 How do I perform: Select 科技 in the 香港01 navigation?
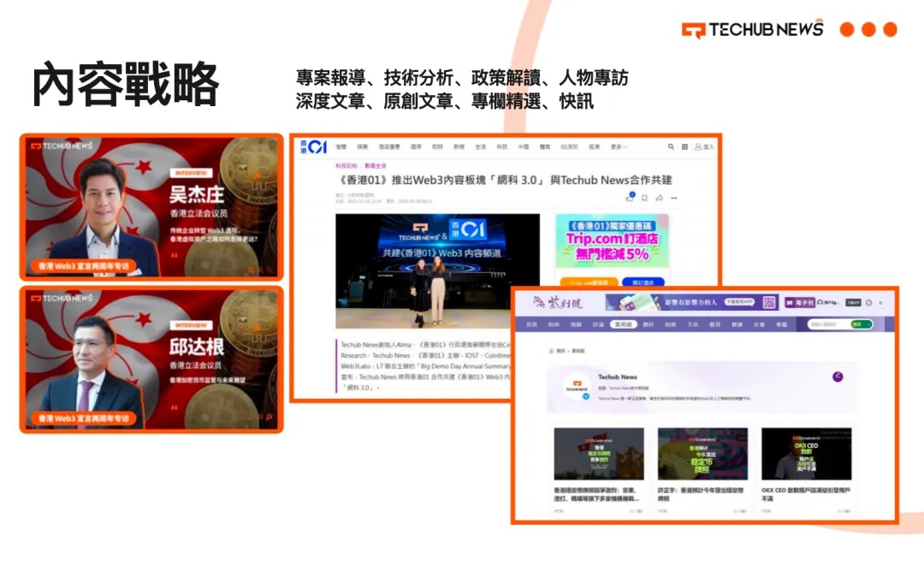[x=501, y=146]
